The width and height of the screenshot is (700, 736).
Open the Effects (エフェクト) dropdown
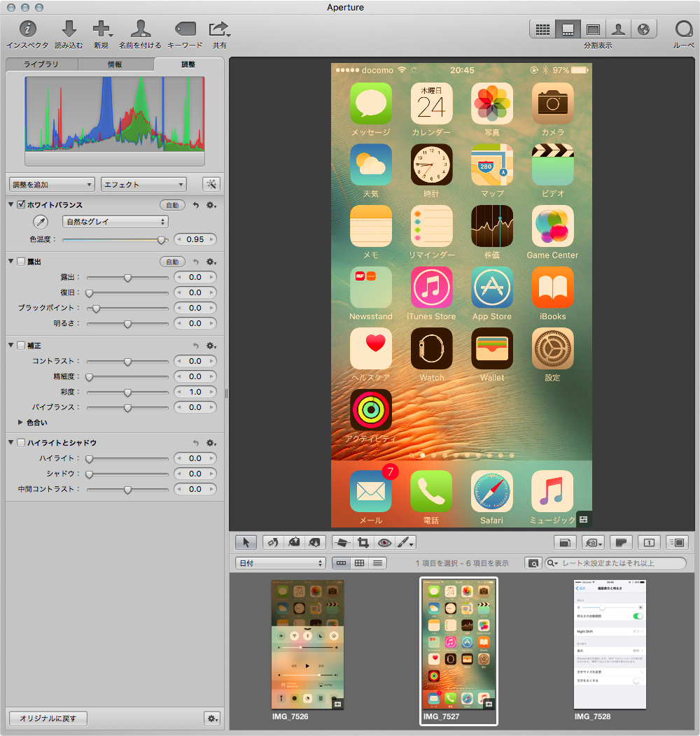(143, 185)
